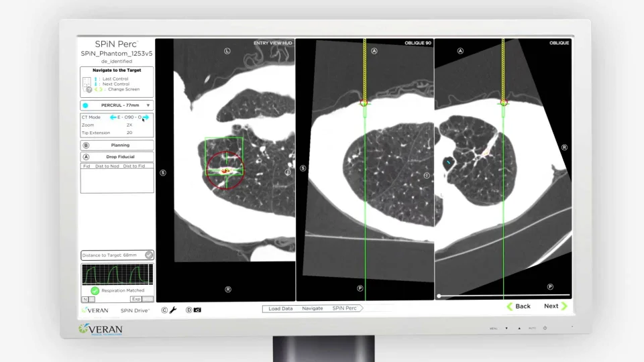Image resolution: width=644 pixels, height=362 pixels.
Task: Click the green Respiration Matched check icon
Action: (95, 290)
